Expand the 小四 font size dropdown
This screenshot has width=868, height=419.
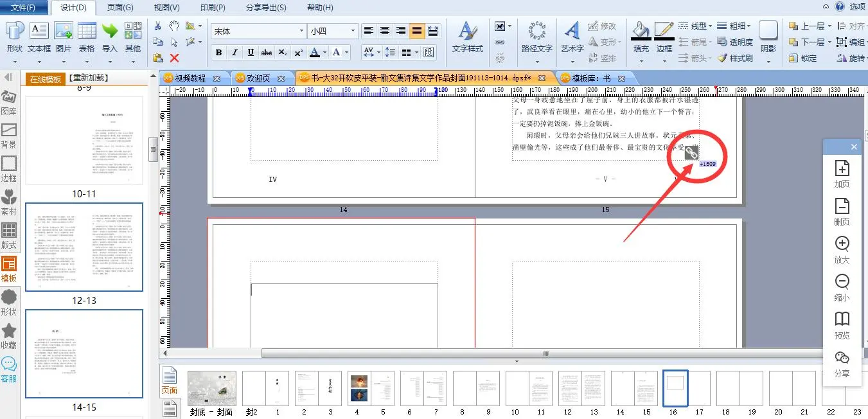click(x=352, y=31)
